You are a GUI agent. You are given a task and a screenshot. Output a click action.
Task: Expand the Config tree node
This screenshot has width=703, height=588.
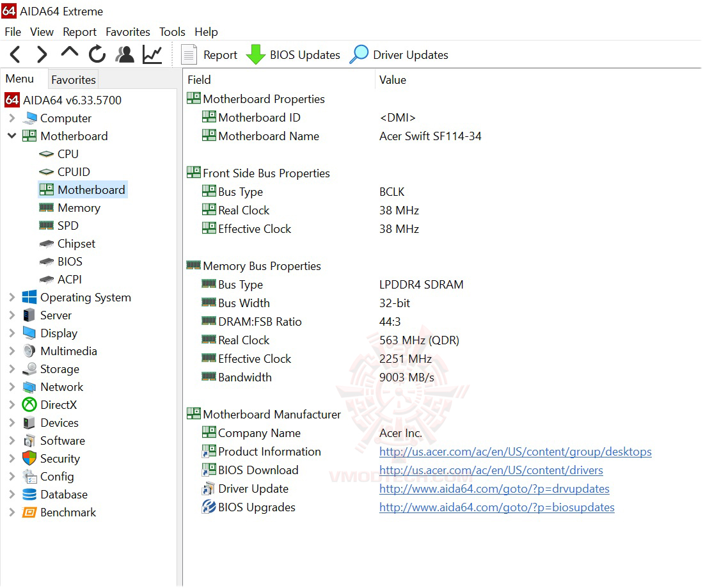point(12,476)
